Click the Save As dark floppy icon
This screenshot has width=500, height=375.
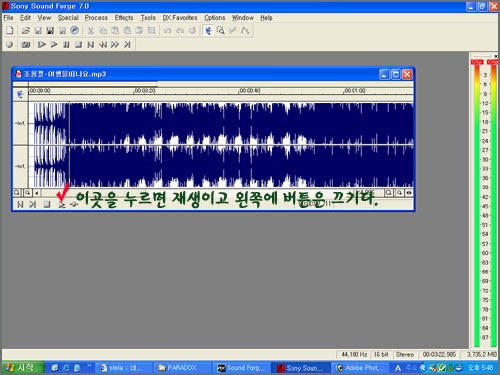point(50,31)
